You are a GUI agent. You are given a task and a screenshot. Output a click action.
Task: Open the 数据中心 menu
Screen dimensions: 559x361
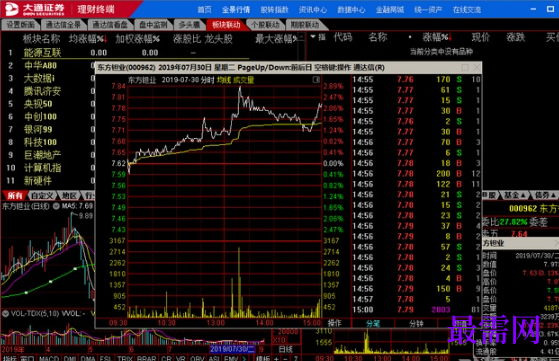(x=351, y=10)
